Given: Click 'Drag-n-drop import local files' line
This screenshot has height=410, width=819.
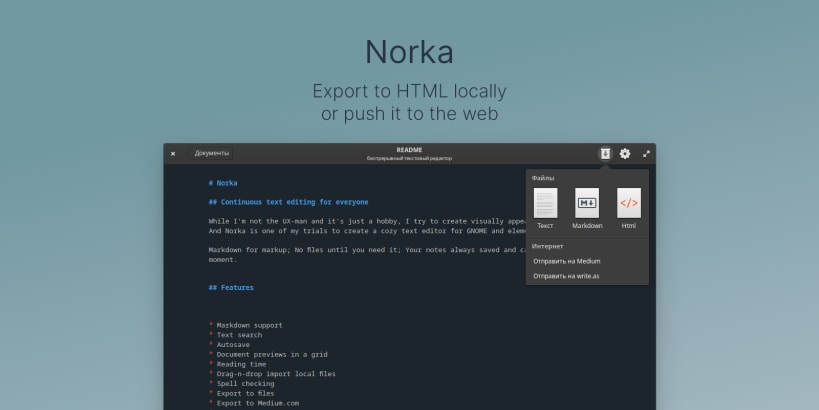Looking at the screenshot, I should (272, 374).
